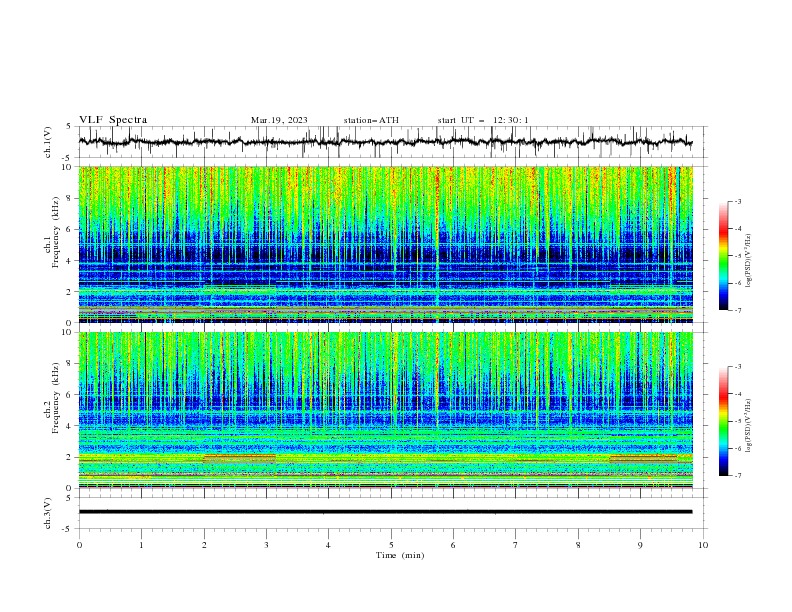Click the ch.1 spectrogram plot
The image size is (792, 612).
coord(385,244)
